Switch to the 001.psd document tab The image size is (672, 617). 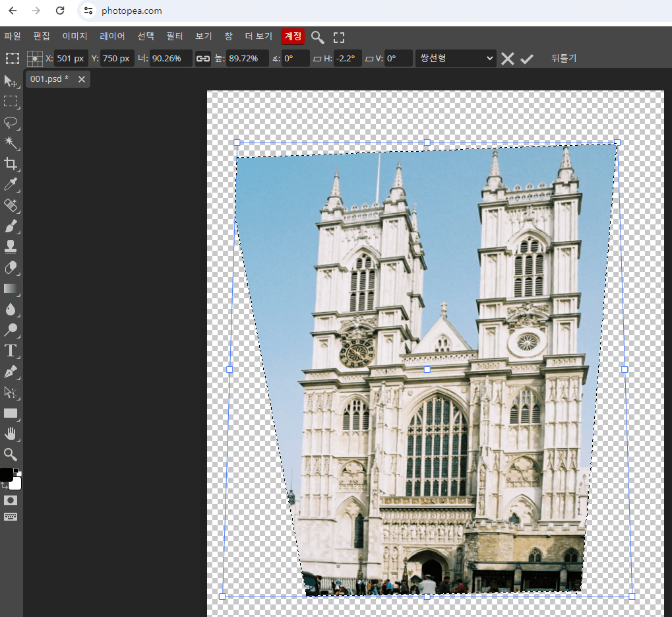(x=49, y=79)
